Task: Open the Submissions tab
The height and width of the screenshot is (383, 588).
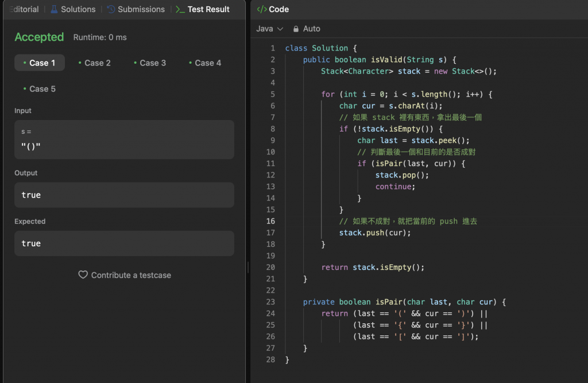Action: click(136, 9)
